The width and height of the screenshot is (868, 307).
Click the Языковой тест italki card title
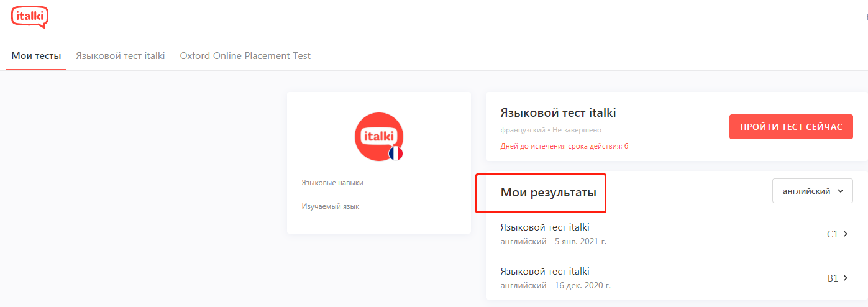click(x=558, y=113)
